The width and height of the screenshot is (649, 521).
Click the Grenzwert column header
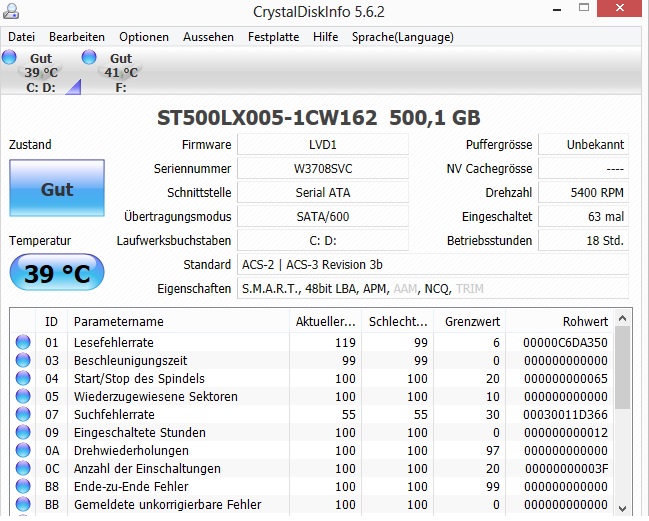pos(469,322)
